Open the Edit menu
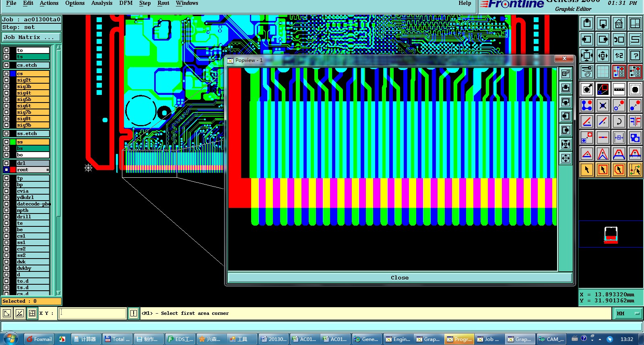 [x=28, y=3]
